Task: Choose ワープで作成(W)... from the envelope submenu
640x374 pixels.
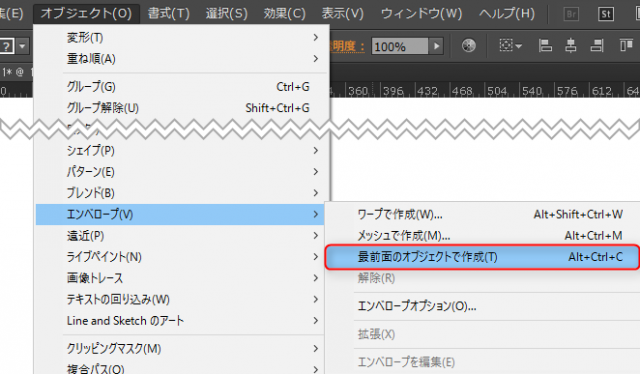Action: [x=482, y=214]
